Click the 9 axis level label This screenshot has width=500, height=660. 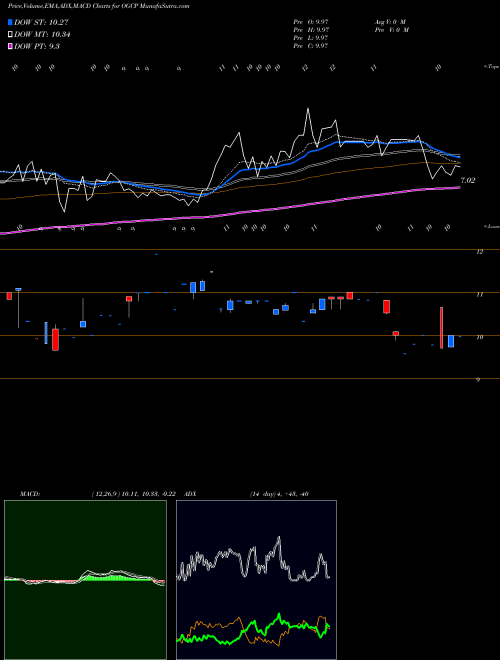(478, 380)
